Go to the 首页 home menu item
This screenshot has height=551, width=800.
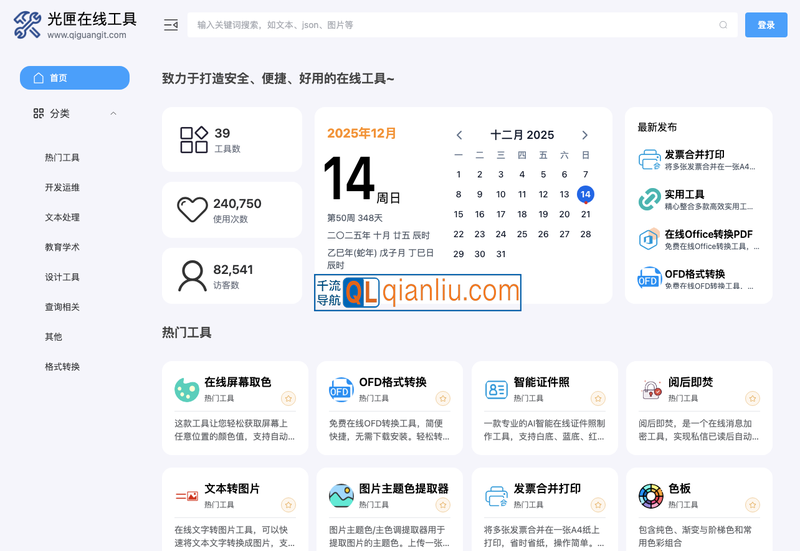(x=74, y=78)
